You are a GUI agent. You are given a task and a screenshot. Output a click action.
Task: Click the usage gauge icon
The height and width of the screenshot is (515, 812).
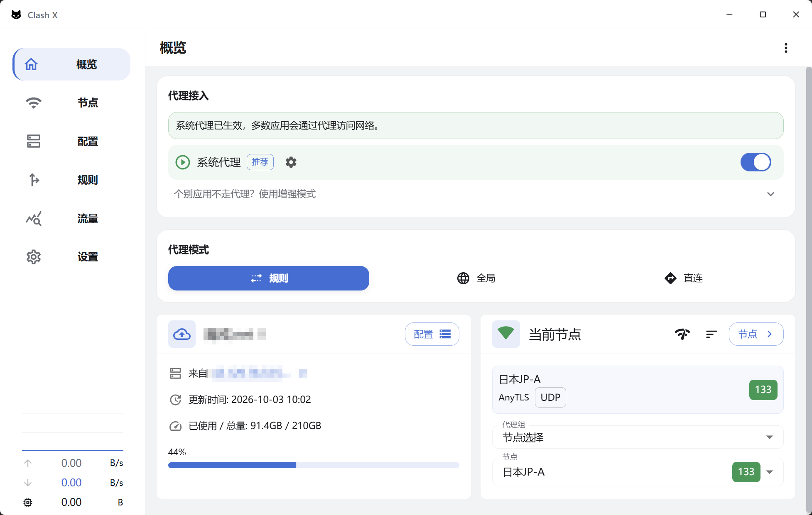175,426
